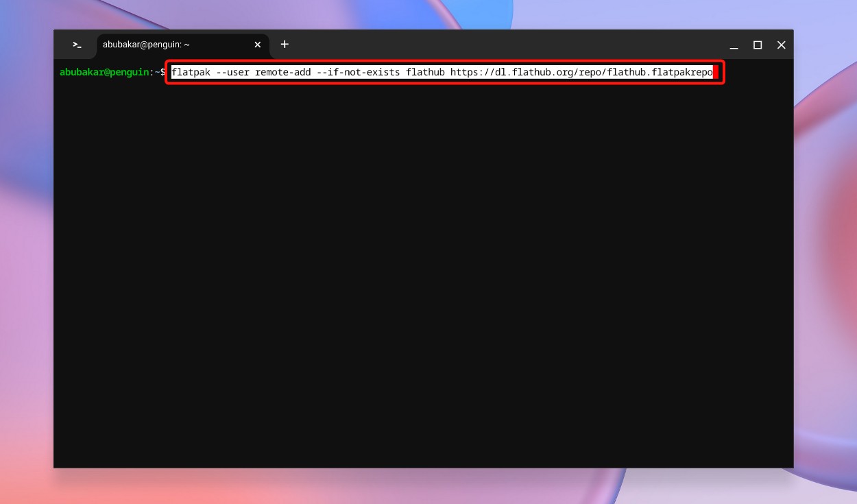Click the empty black terminal area
Image resolution: width=857 pixels, height=504 pixels.
click(x=411, y=274)
